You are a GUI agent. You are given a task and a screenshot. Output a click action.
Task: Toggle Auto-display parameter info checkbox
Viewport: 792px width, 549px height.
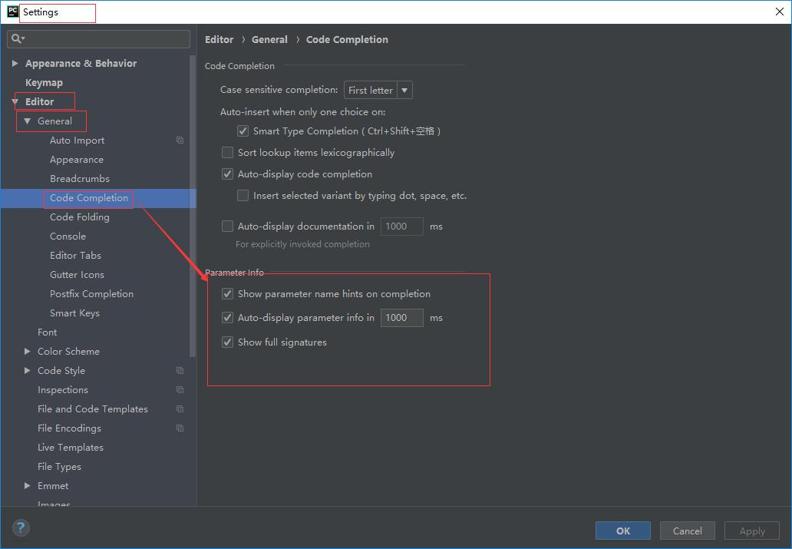click(227, 318)
